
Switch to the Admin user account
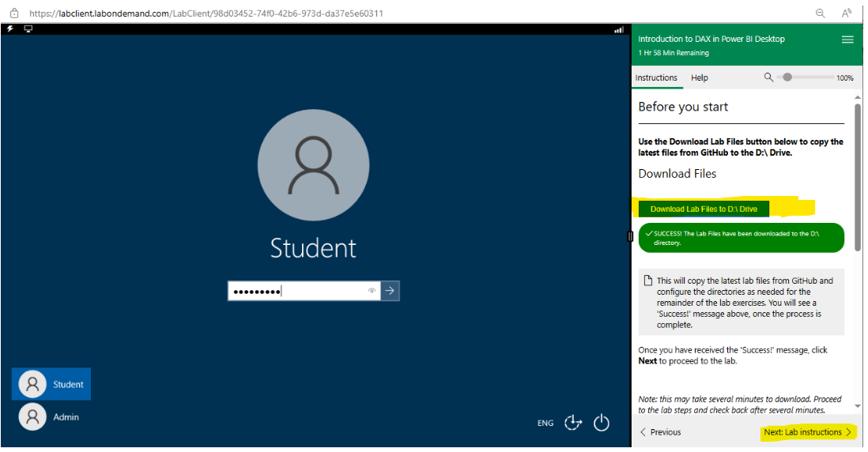point(49,417)
